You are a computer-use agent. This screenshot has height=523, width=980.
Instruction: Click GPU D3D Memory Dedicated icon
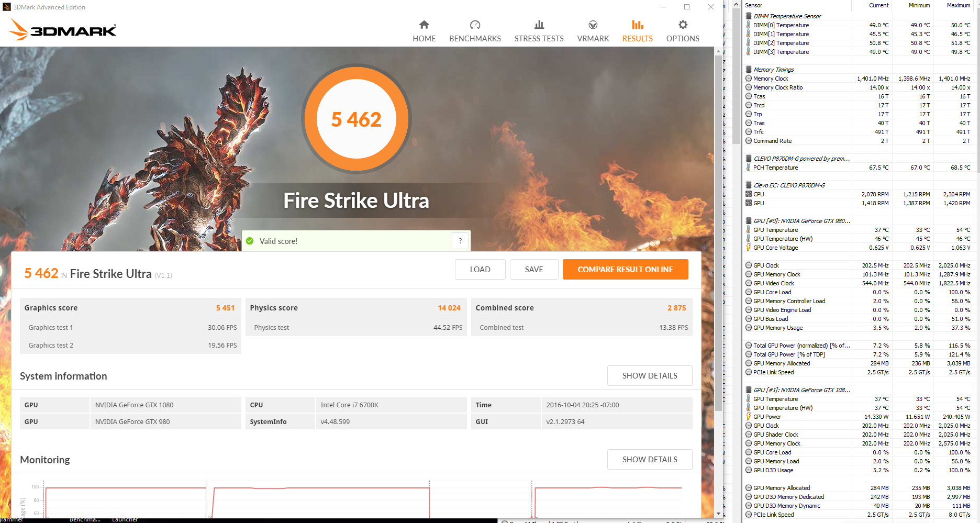pyautogui.click(x=749, y=497)
